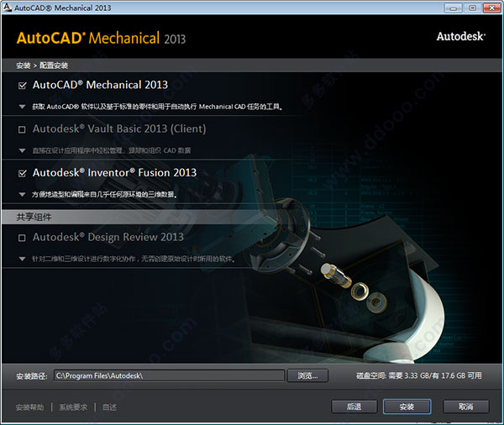Minimize the installer window
Screen dimensions: 504x425
coord(454,8)
